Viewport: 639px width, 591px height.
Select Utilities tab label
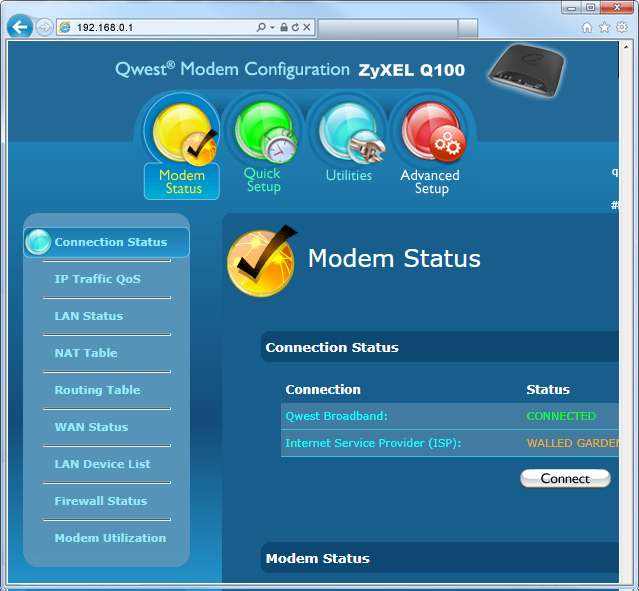tap(349, 175)
